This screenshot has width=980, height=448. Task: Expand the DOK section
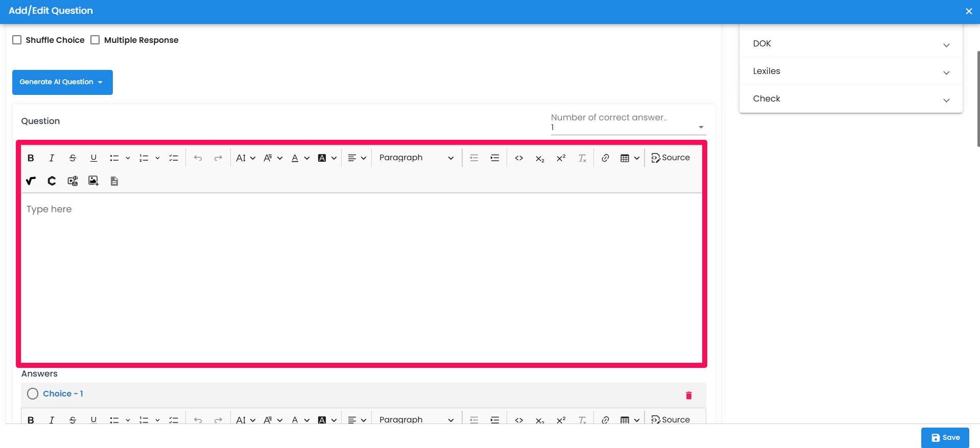pos(850,44)
